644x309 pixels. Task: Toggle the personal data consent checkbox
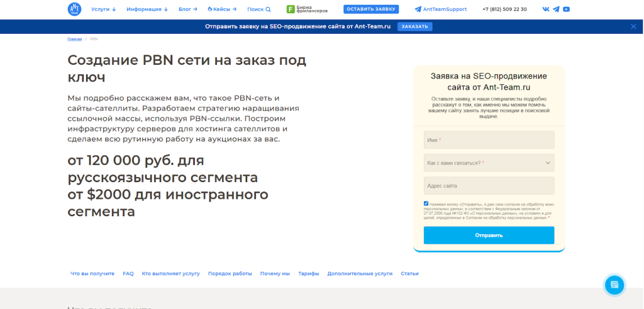coord(426,203)
